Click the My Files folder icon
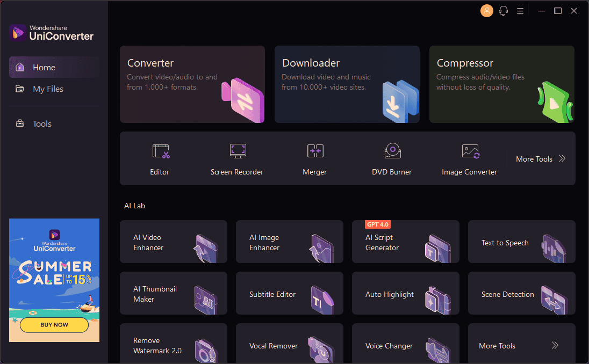This screenshot has height=364, width=589. point(19,89)
